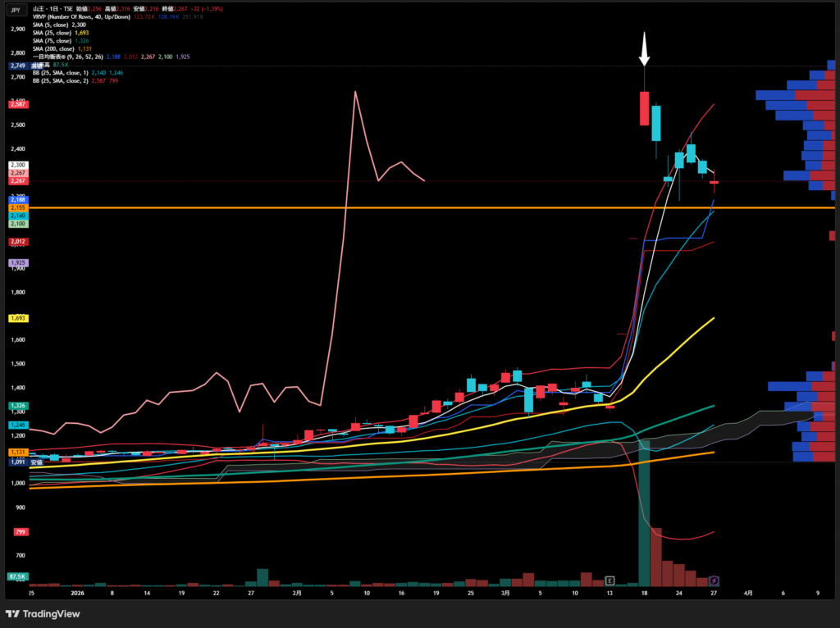
Task: Open the JPY currency selector
Action: tap(17, 8)
